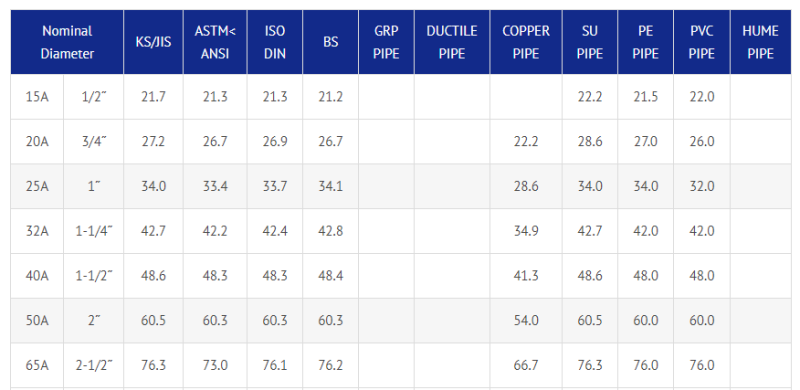Click the BS column header

[331, 42]
